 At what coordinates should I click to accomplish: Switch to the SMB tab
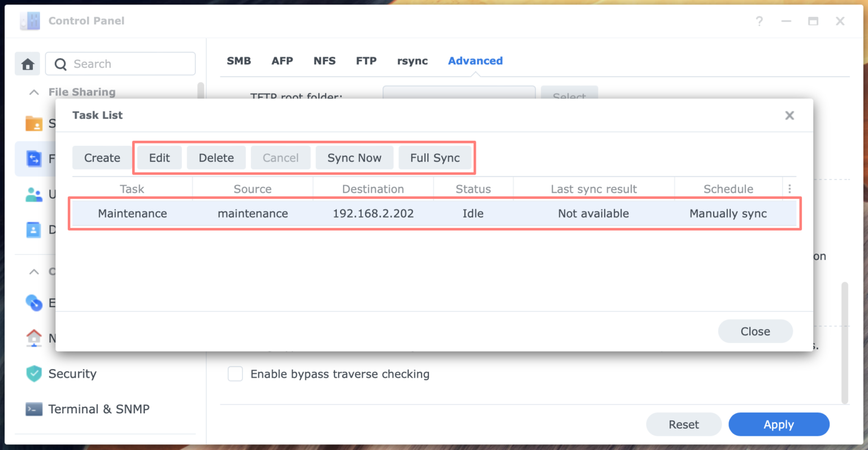pyautogui.click(x=239, y=61)
